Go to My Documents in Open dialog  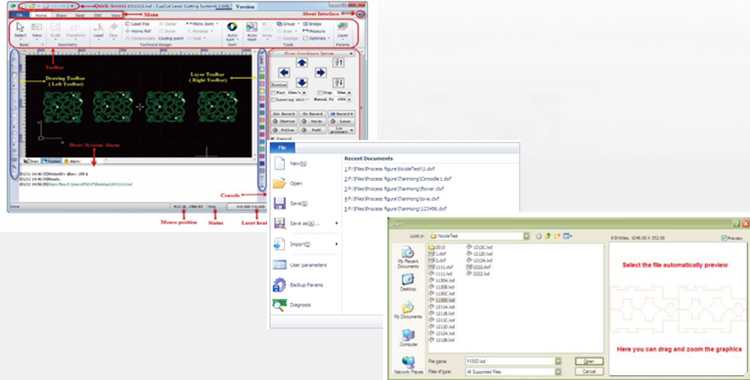click(x=408, y=310)
